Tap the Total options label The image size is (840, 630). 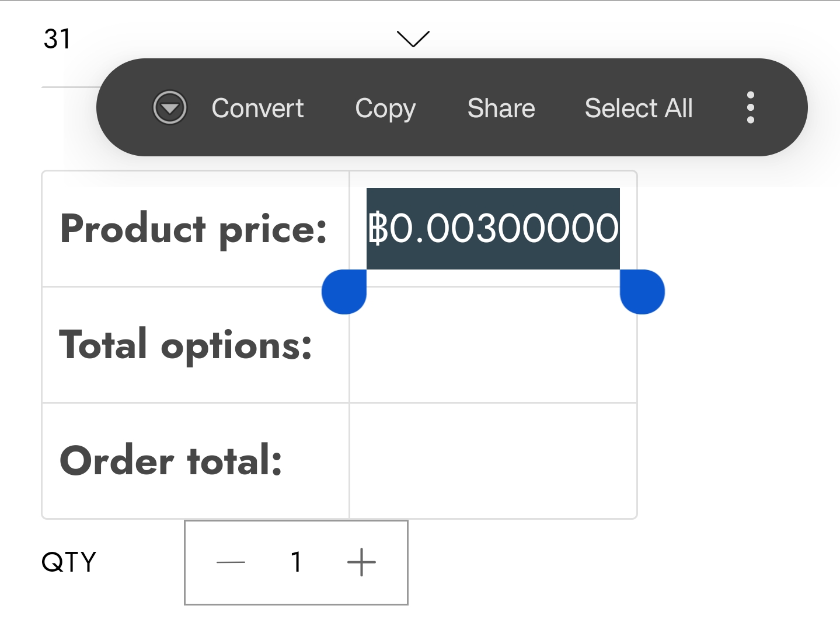click(186, 345)
